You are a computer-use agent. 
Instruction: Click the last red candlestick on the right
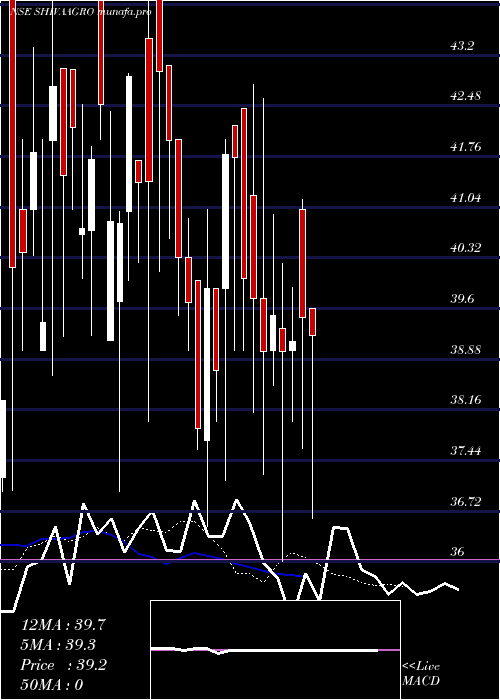[x=312, y=322]
